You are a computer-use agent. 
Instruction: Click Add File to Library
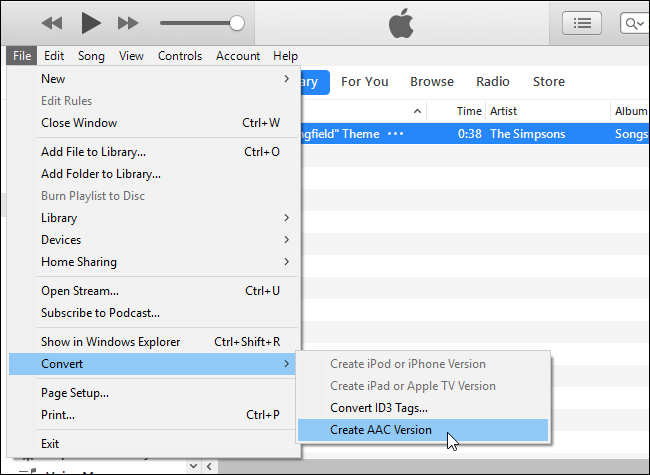pyautogui.click(x=93, y=152)
